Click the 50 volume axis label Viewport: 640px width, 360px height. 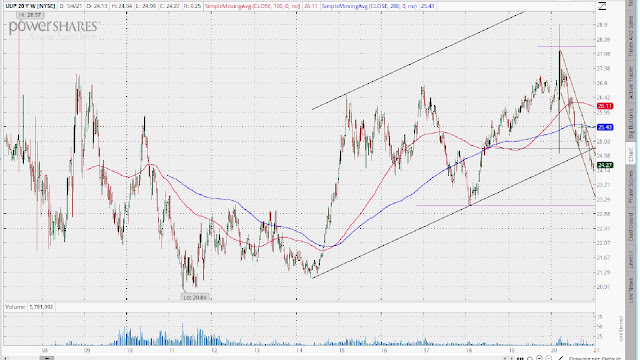point(600,327)
